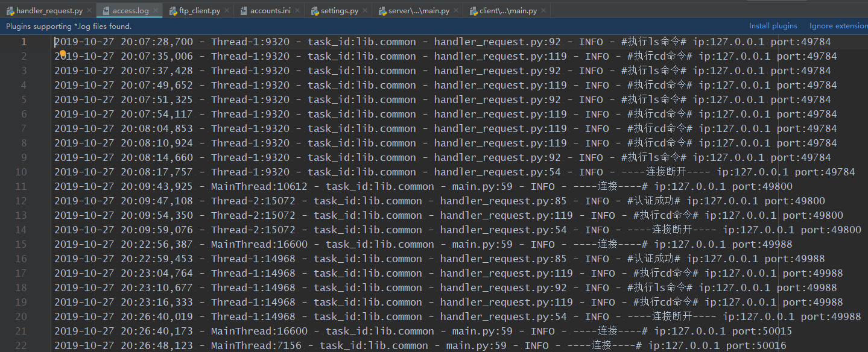
Task: Click timestamp 2019-10-27 20:08:14,660
Action: coord(124,157)
